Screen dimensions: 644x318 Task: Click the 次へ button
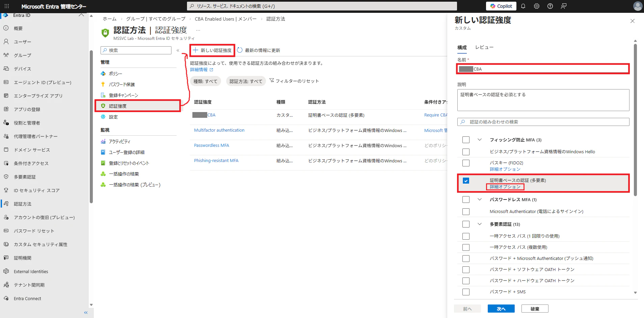click(501, 309)
